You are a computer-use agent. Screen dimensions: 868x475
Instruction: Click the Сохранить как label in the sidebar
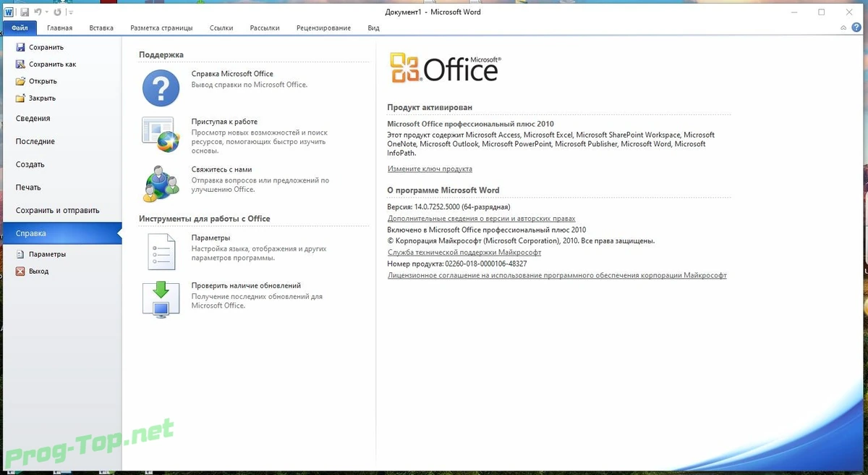coord(52,64)
